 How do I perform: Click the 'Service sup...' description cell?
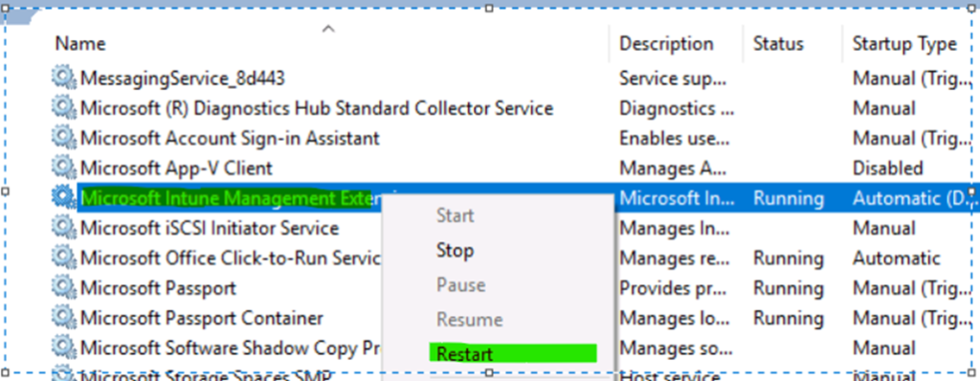673,78
